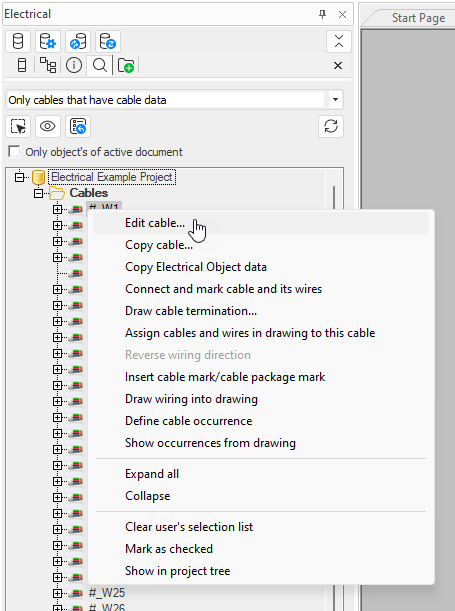The image size is (455, 611).
Task: Enable Only object's of active document checkbox
Action: coord(14,152)
